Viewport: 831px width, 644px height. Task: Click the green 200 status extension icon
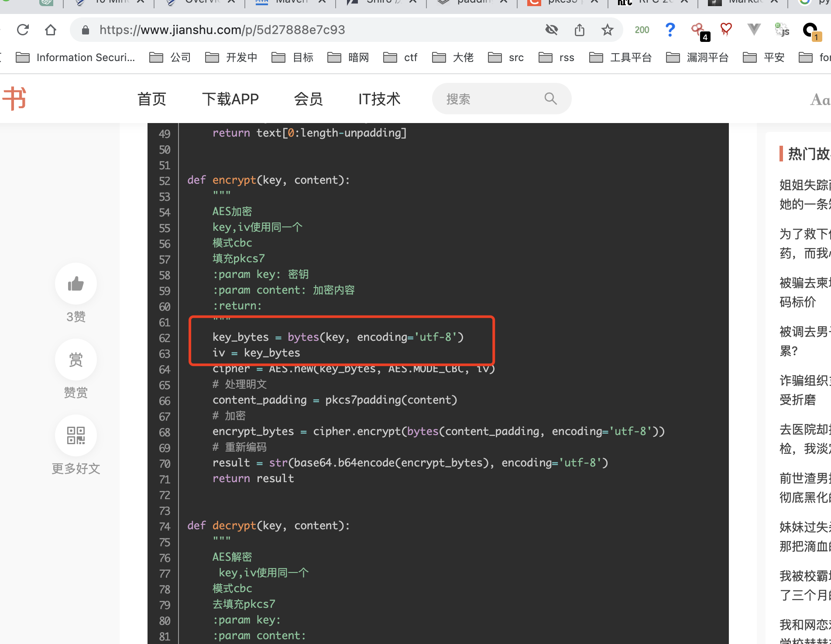pyautogui.click(x=642, y=30)
